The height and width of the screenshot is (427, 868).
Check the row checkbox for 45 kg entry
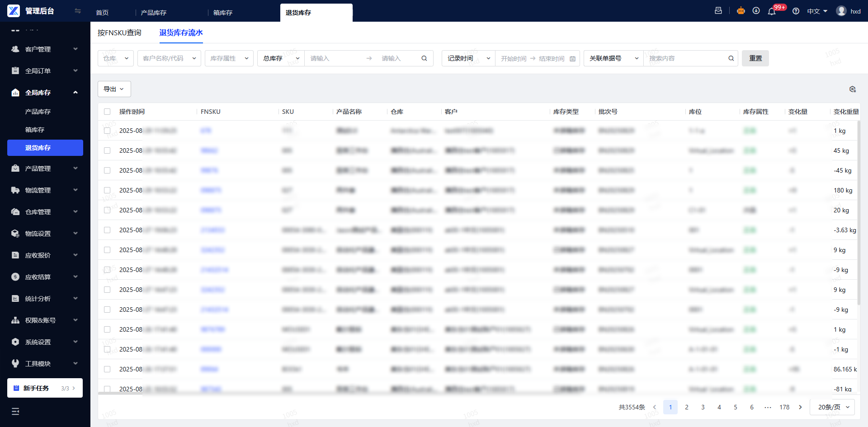(107, 150)
